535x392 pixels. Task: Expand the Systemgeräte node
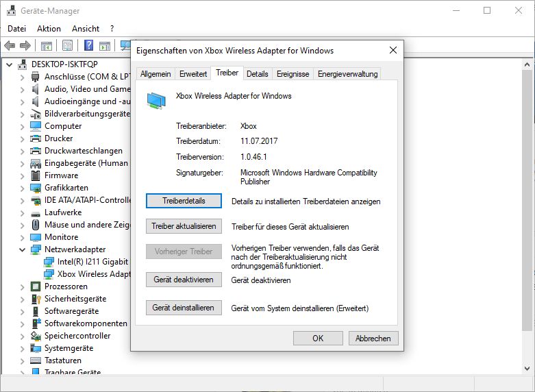click(22, 349)
